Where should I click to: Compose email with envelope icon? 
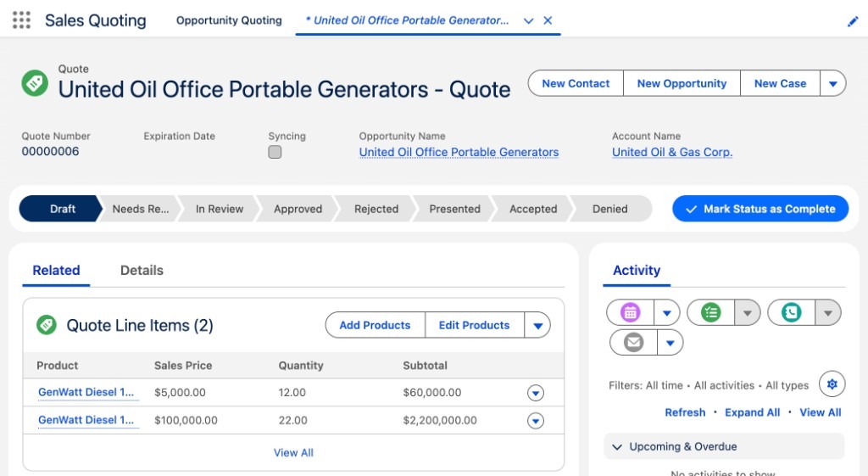tap(634, 343)
